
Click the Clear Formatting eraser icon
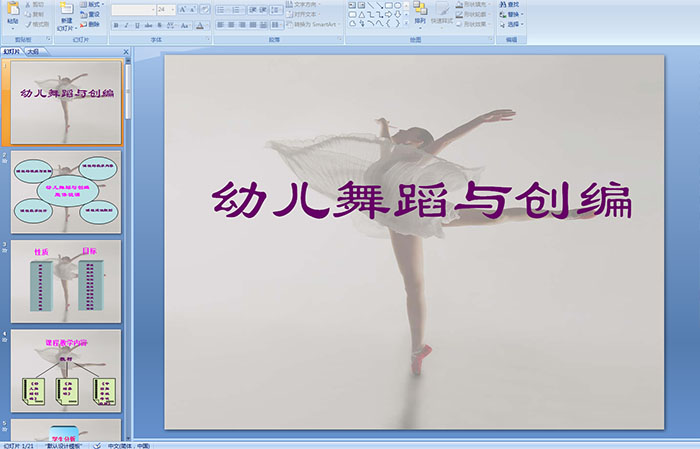(x=205, y=9)
